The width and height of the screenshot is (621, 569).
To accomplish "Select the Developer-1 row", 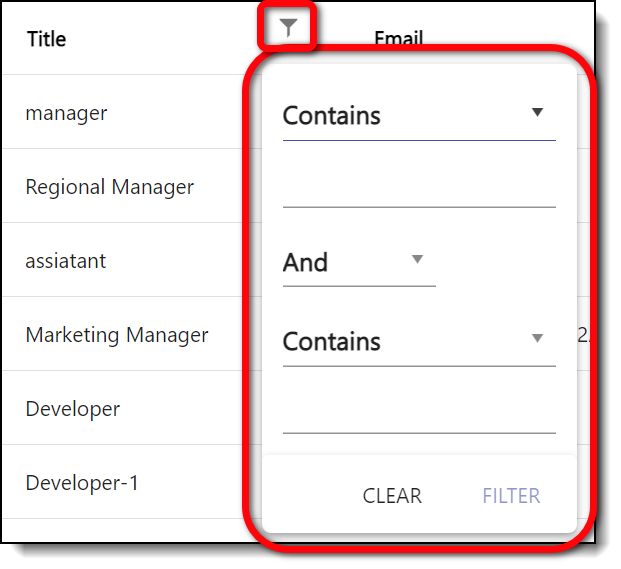I will click(82, 483).
